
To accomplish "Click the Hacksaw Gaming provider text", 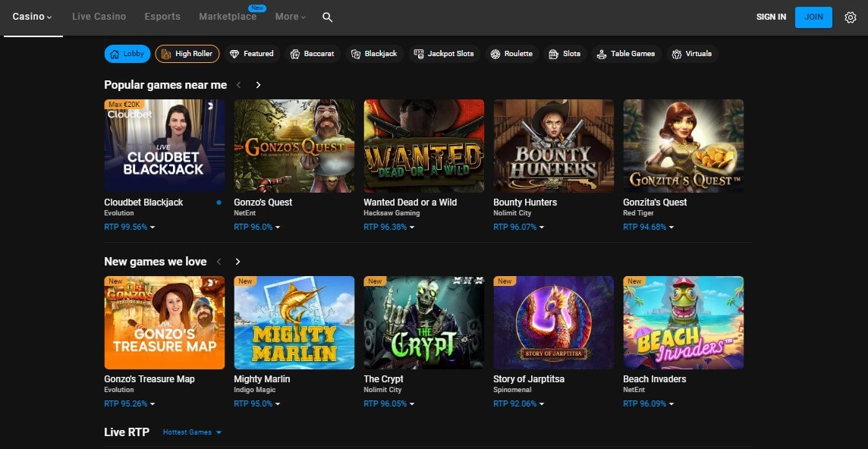I will (x=392, y=213).
